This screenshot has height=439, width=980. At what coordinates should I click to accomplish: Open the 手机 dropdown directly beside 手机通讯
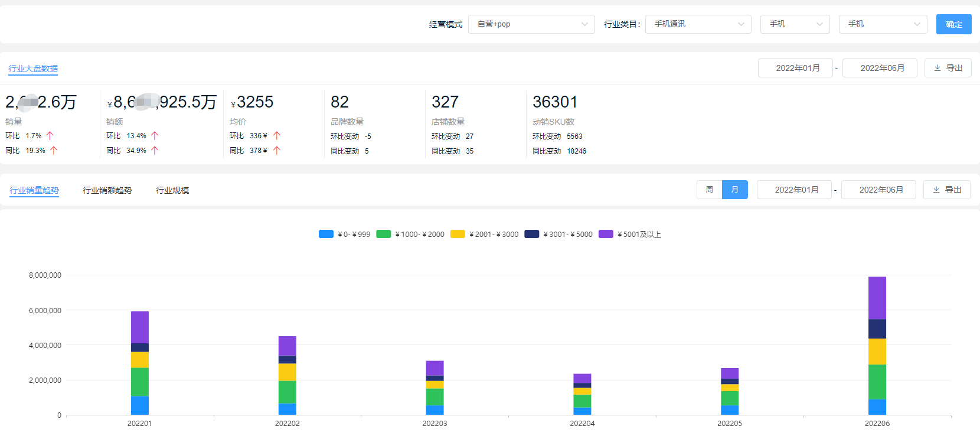click(x=795, y=24)
